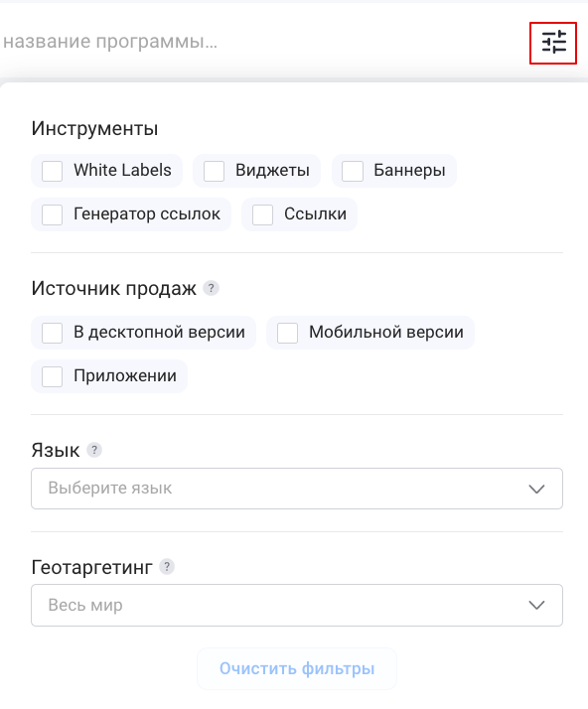Check the Баннеры tool option
The image size is (588, 709).
pyautogui.click(x=353, y=172)
